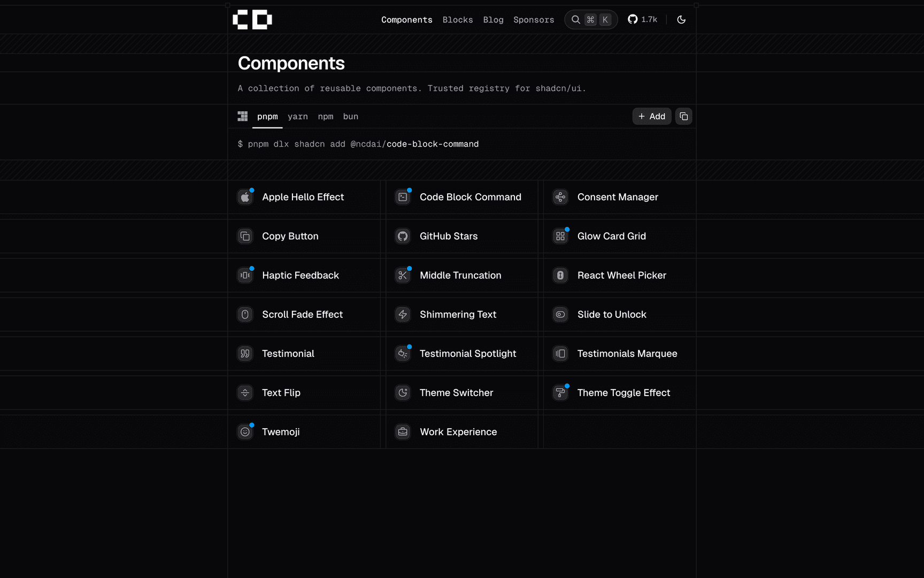The width and height of the screenshot is (924, 578).
Task: Click the Middle Truncation scissors icon
Action: (x=403, y=275)
